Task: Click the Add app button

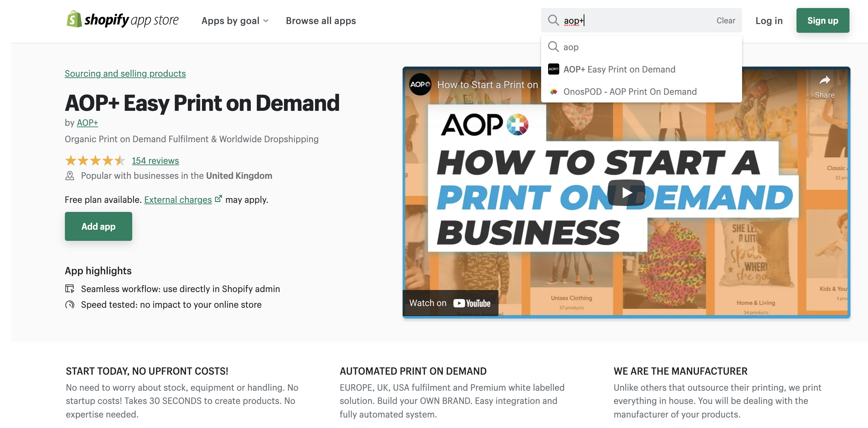Action: [98, 226]
